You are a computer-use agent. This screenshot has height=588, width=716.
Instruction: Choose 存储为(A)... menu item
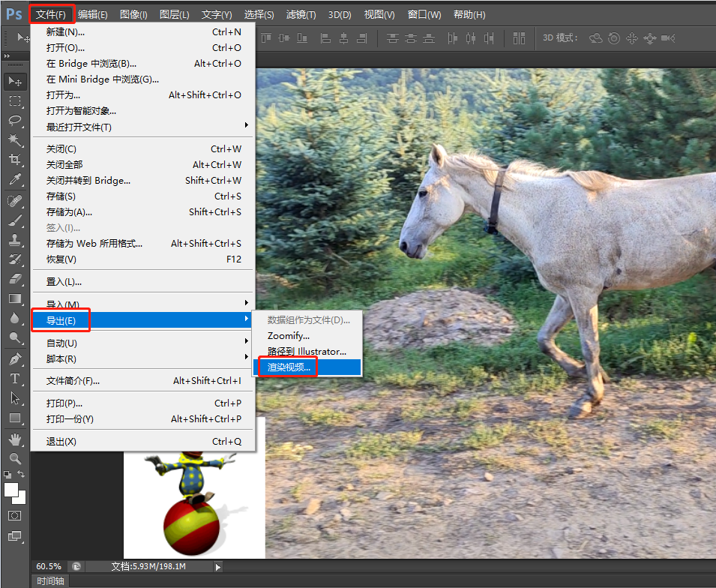tap(142, 212)
